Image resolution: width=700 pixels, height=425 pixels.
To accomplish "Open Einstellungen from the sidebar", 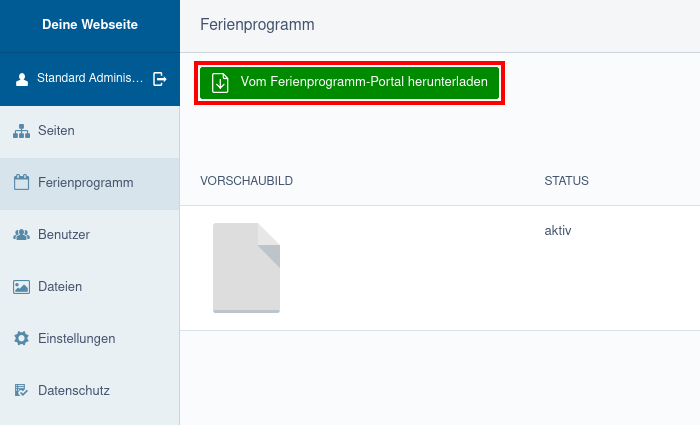I will pyautogui.click(x=90, y=338).
